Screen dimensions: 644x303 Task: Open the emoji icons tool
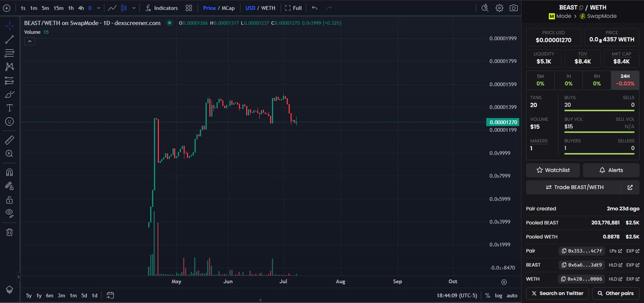coord(9,122)
